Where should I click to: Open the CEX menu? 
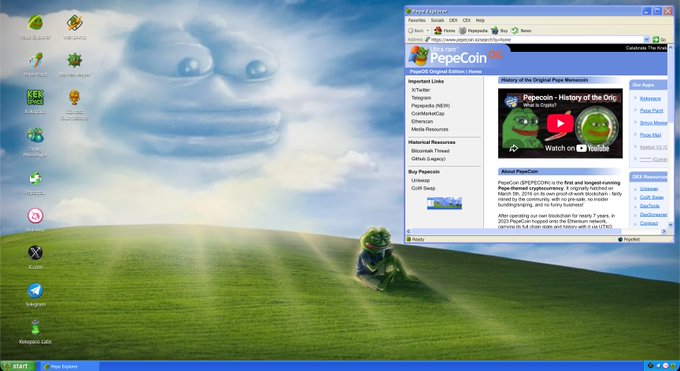tap(467, 20)
